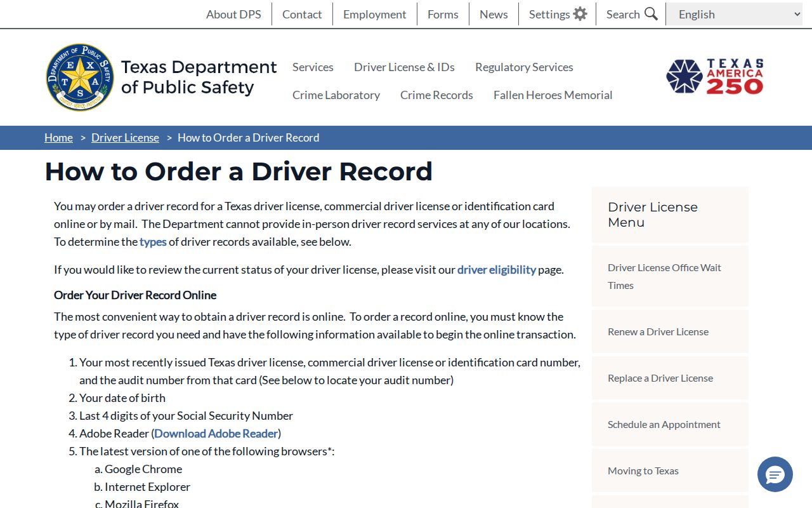812x508 pixels.
Task: Open the Crime Laboratory menu
Action: [x=336, y=95]
